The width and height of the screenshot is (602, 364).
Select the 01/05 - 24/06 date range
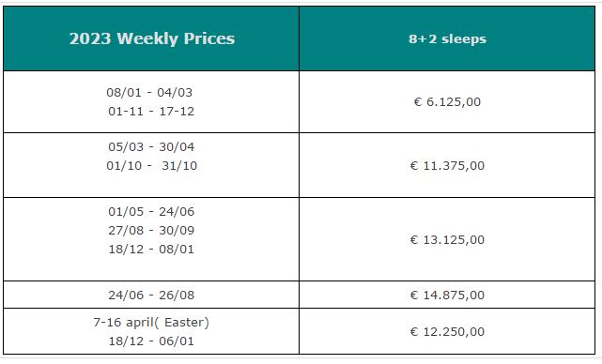point(151,212)
